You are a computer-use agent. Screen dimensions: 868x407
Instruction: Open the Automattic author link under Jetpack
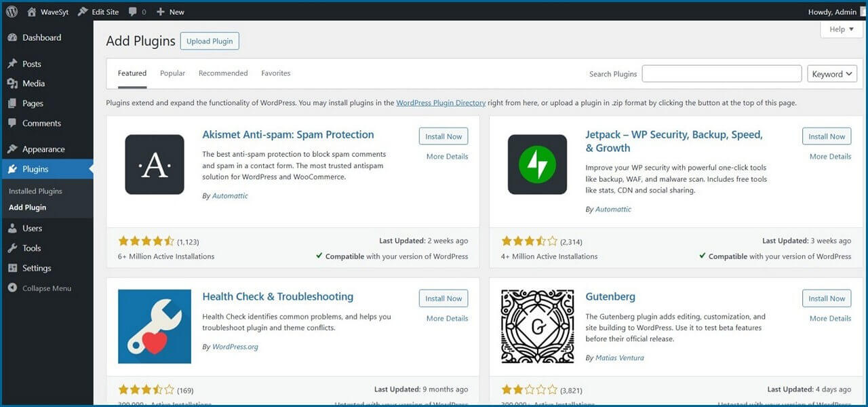(613, 209)
